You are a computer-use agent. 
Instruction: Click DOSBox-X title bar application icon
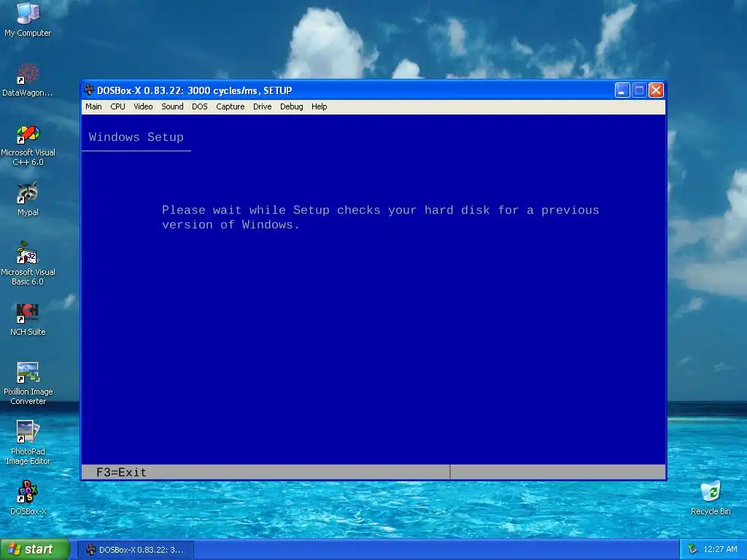(88, 90)
